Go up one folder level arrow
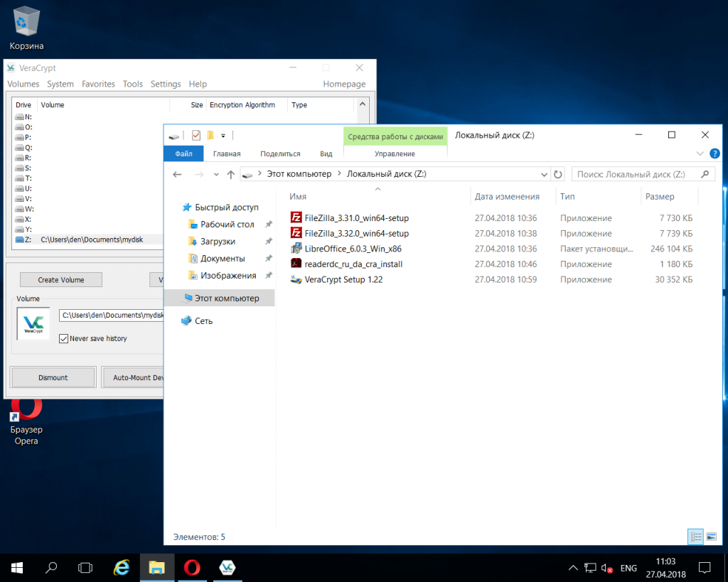The image size is (728, 582). tap(231, 175)
